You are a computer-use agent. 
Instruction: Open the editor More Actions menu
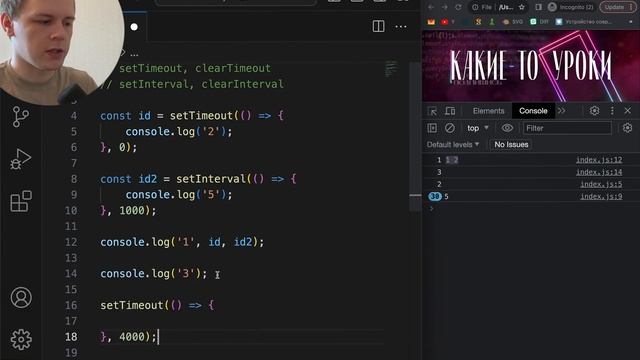coord(401,27)
